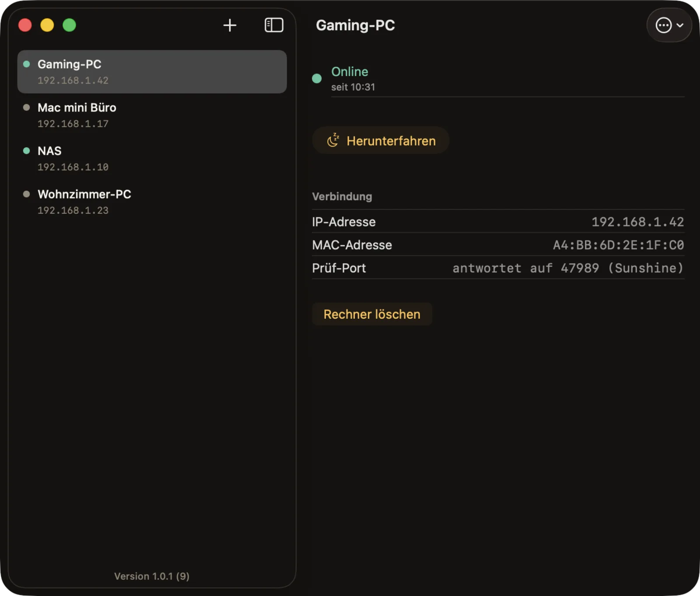Open the more options ellipsis menu
The height and width of the screenshot is (596, 700).
point(669,25)
